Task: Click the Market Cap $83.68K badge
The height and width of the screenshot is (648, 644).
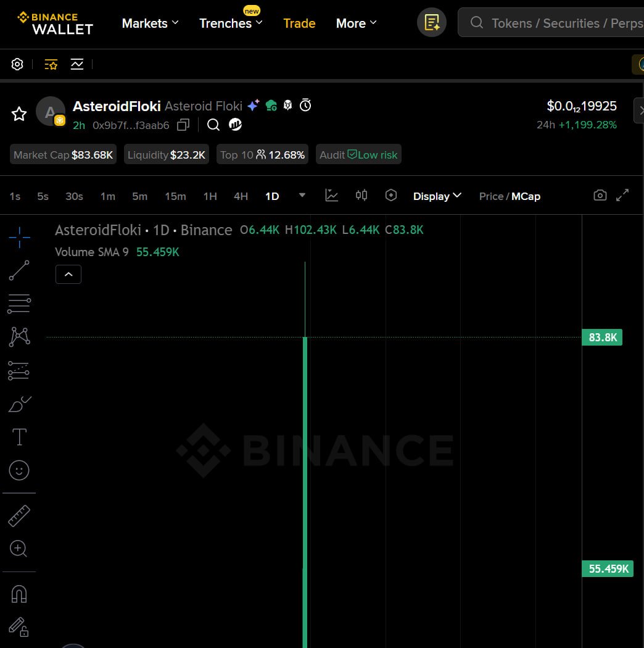Action: pyautogui.click(x=63, y=154)
